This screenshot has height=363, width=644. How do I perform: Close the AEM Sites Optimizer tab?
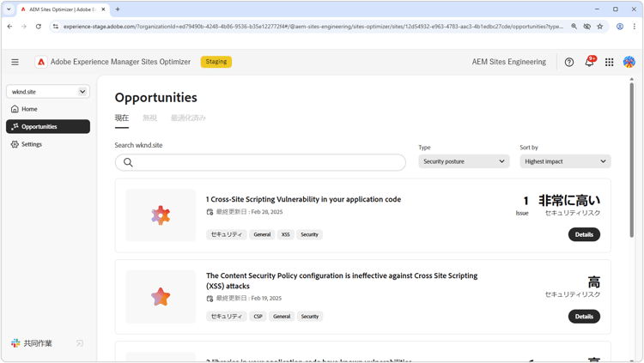point(103,9)
